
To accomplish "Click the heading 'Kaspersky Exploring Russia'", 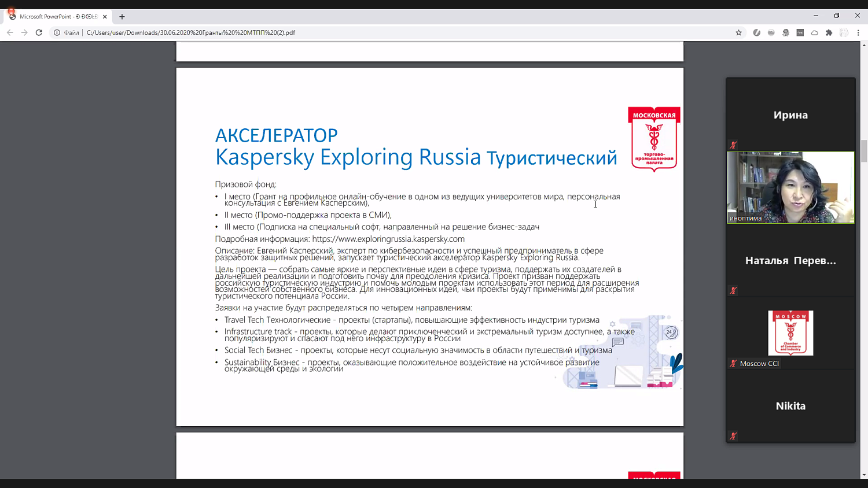I will click(x=348, y=157).
